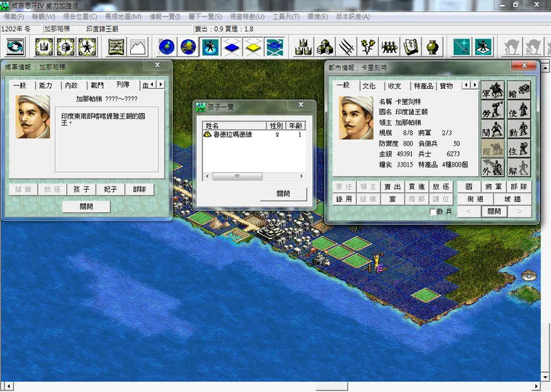Image resolution: width=551 pixels, height=392 pixels.
Task: Click the 外 diplomacy command icon
Action: pos(492,167)
